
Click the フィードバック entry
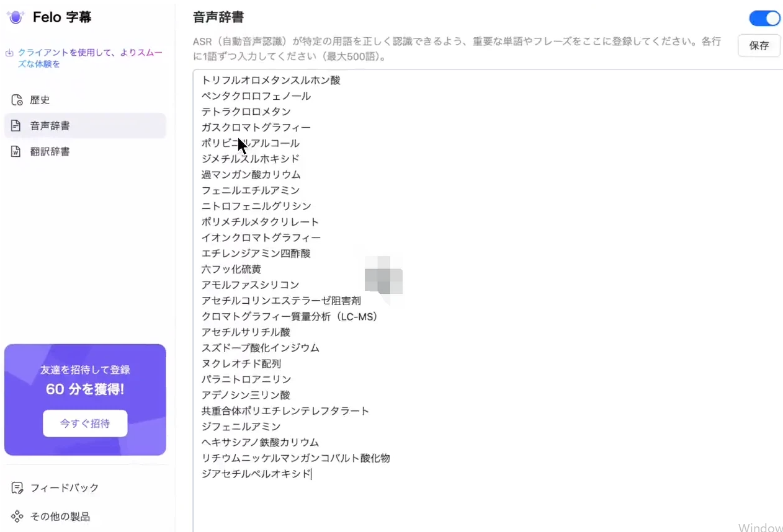[63, 487]
